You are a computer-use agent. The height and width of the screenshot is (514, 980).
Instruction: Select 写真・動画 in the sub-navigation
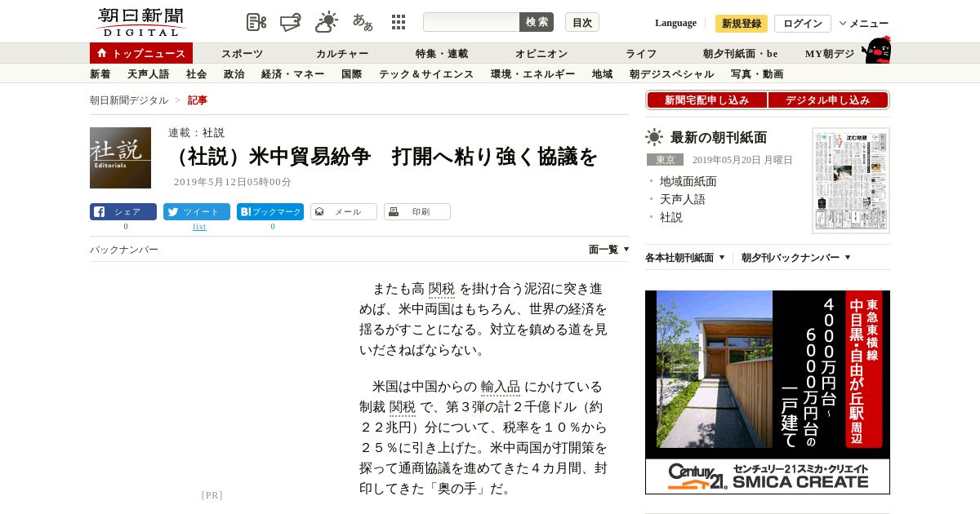tap(757, 74)
